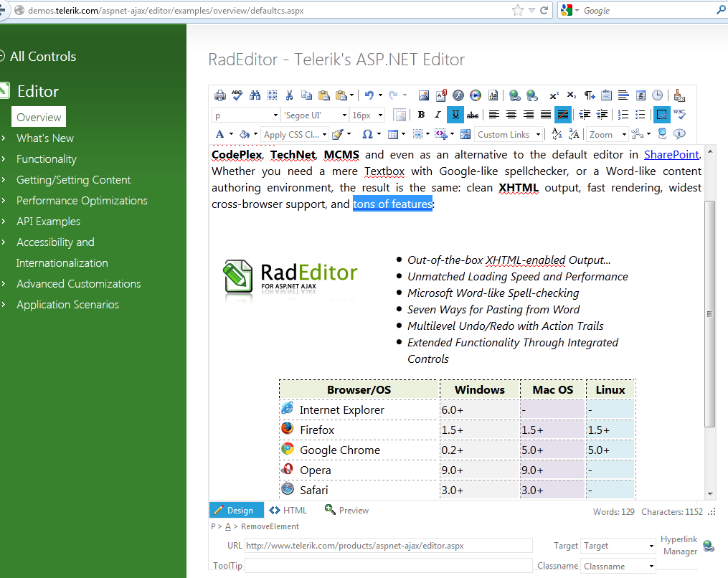Open the Target dropdown in link properties

coord(618,546)
